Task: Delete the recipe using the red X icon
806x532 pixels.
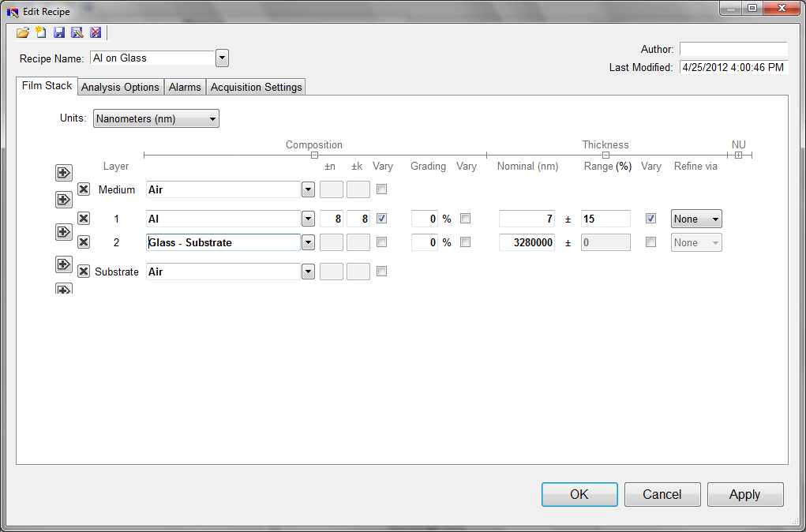Action: (x=96, y=33)
